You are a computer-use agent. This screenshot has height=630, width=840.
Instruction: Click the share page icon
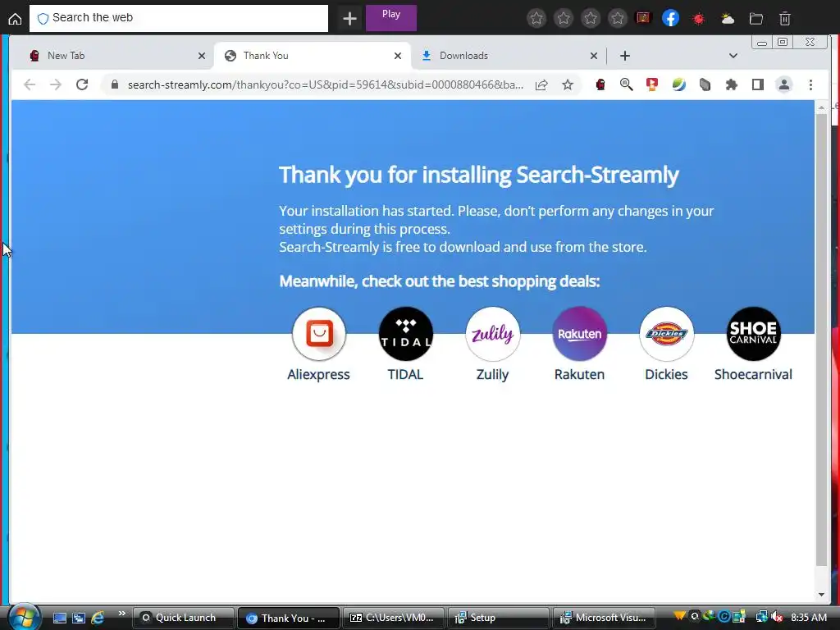pyautogui.click(x=541, y=84)
